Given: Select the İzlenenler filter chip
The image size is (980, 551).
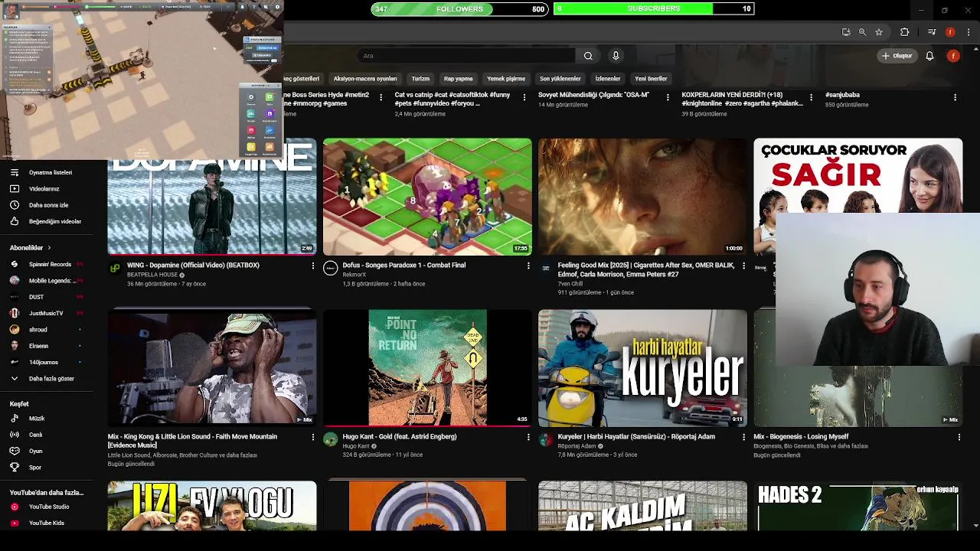Looking at the screenshot, I should pos(608,79).
